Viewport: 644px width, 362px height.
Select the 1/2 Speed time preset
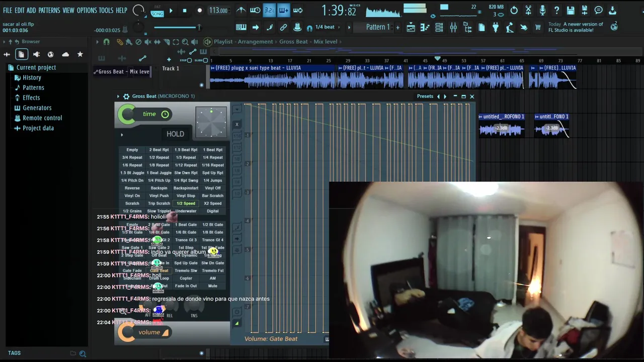pyautogui.click(x=186, y=203)
